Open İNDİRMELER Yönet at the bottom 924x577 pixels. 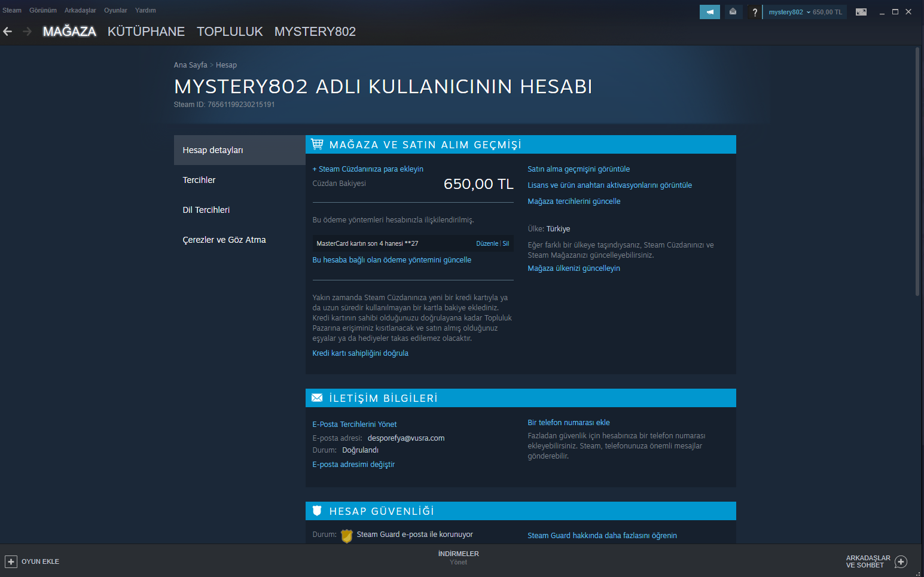point(459,558)
